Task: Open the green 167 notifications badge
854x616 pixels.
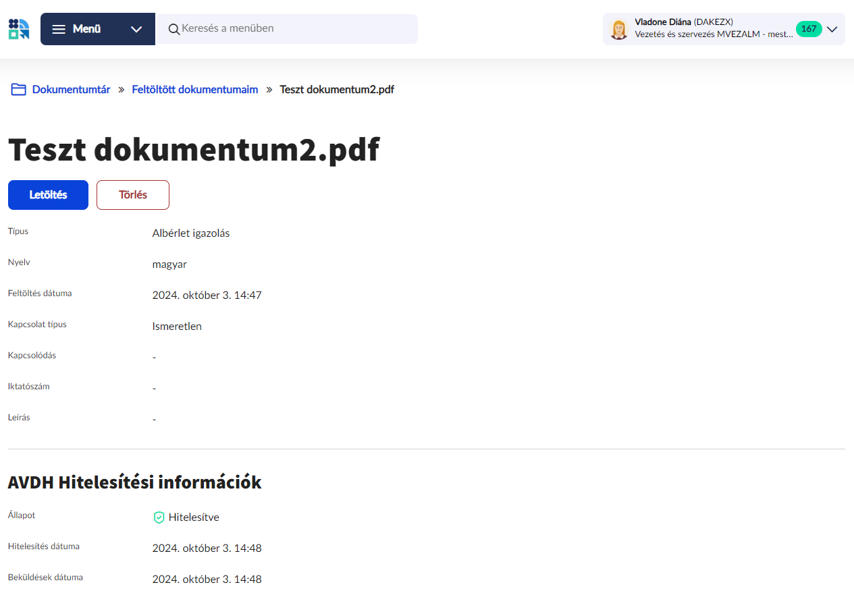Action: pos(808,29)
